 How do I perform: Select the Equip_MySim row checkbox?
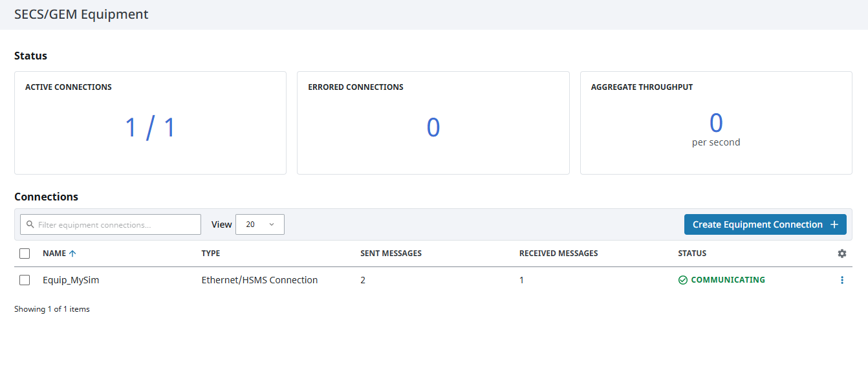[x=25, y=280]
